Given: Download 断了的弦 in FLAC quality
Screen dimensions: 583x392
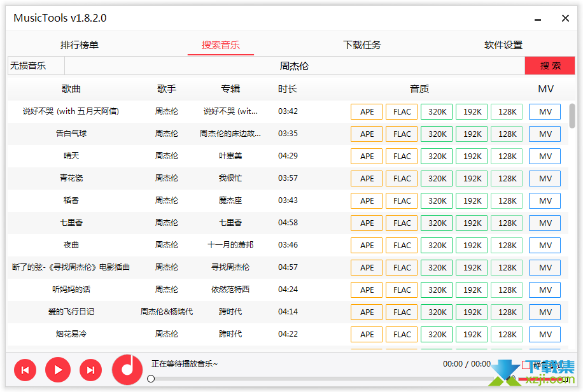Looking at the screenshot, I should tap(402, 268).
